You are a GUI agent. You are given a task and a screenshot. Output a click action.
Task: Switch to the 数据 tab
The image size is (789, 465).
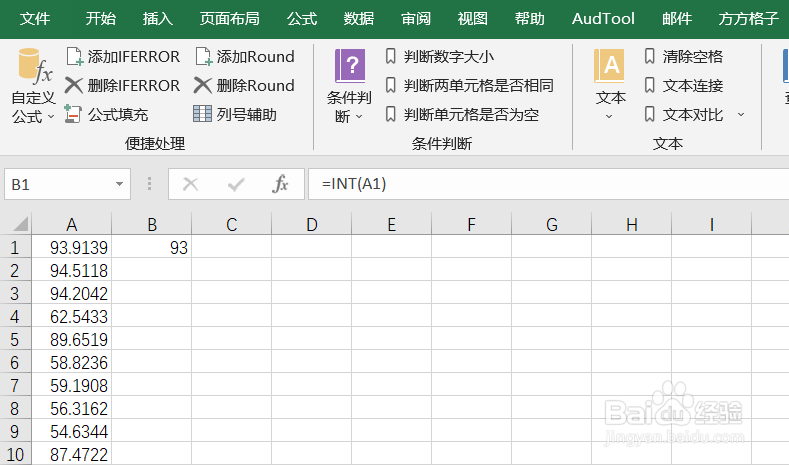tap(359, 19)
